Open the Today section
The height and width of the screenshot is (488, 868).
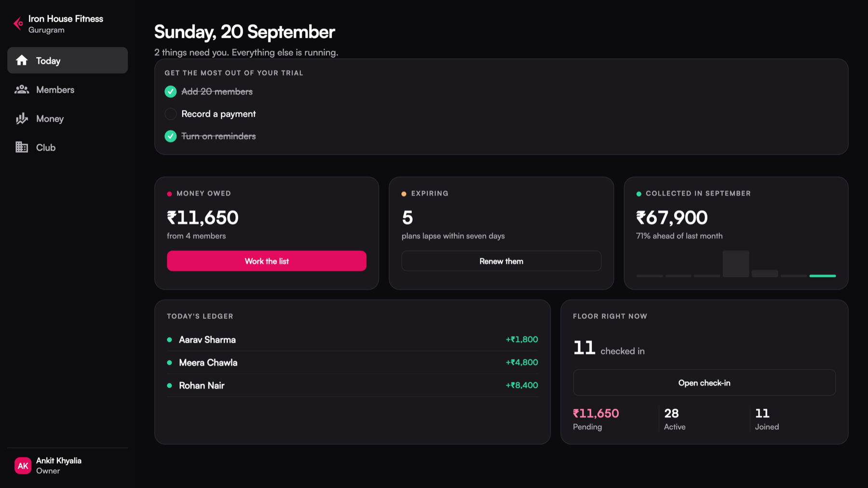[x=68, y=60]
